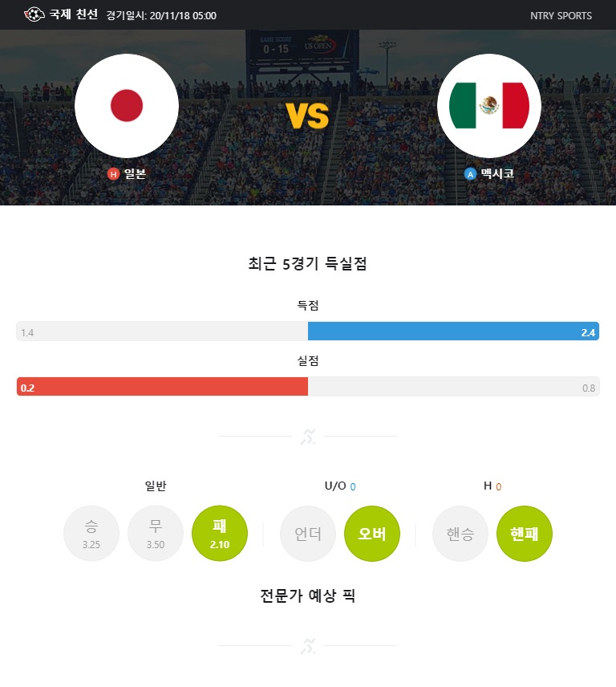
Task: Click the soccer ball logo icon
Action: point(34,14)
